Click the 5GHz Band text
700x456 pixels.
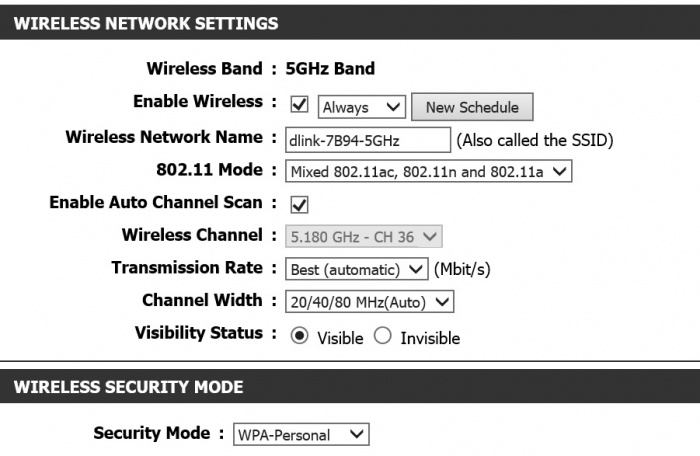[330, 68]
